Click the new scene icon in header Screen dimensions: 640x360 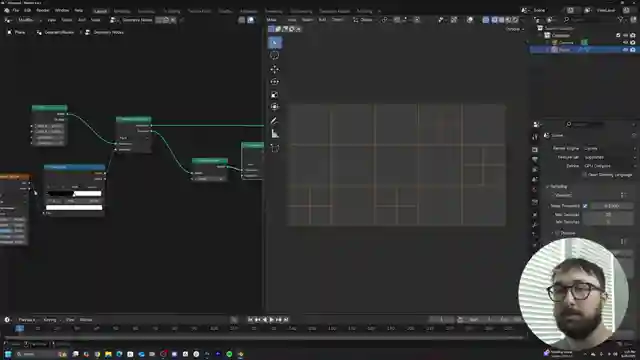[571, 10]
